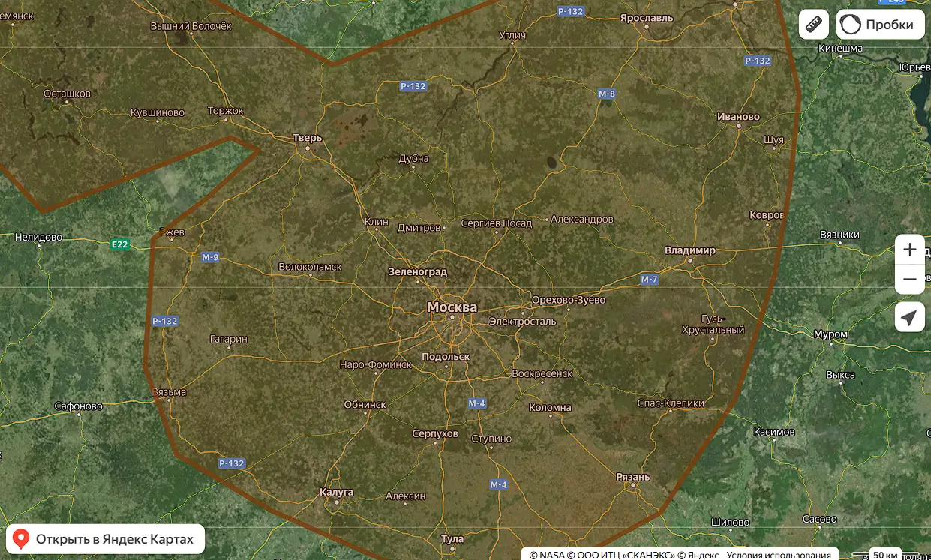Click the М-7 highway shield near Владимир
The width and height of the screenshot is (931, 560).
(649, 280)
